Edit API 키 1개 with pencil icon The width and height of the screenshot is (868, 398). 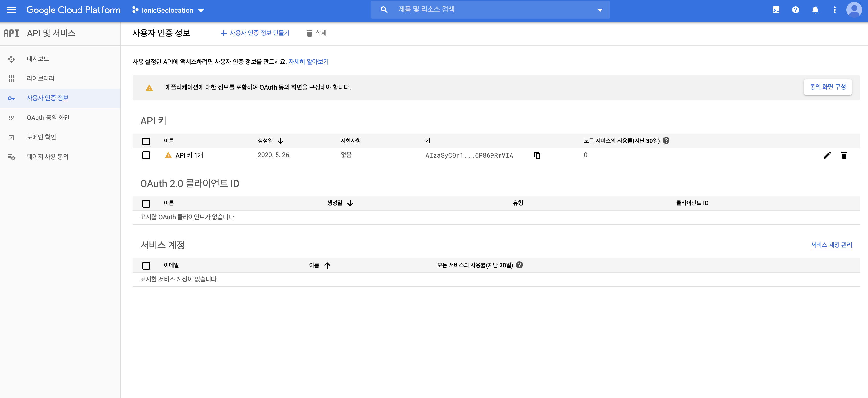click(x=827, y=155)
